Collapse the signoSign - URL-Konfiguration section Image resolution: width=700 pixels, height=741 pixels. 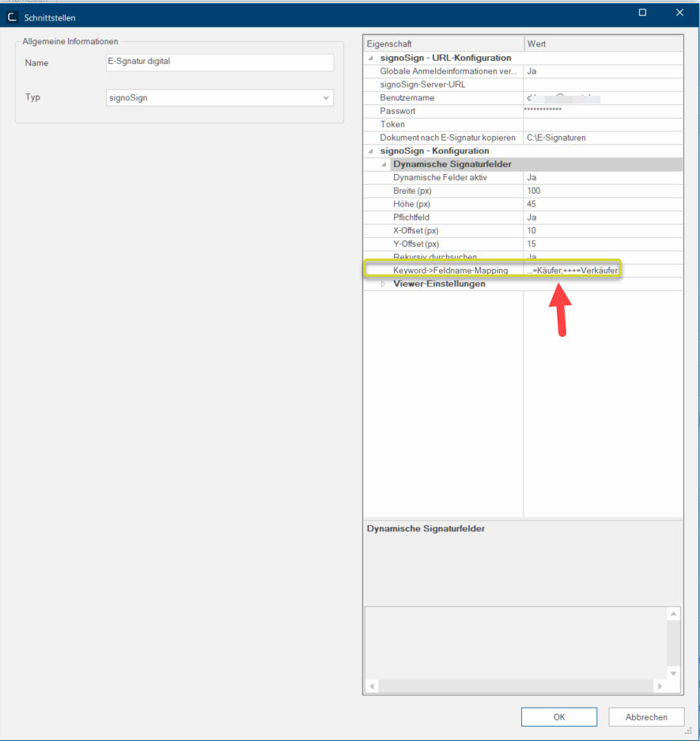pos(372,58)
